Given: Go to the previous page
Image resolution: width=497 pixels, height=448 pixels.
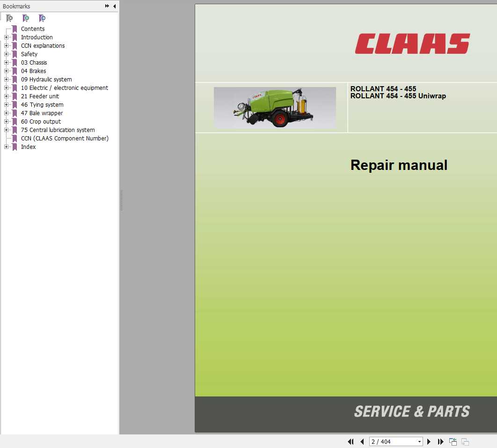Looking at the screenshot, I should coord(362,441).
